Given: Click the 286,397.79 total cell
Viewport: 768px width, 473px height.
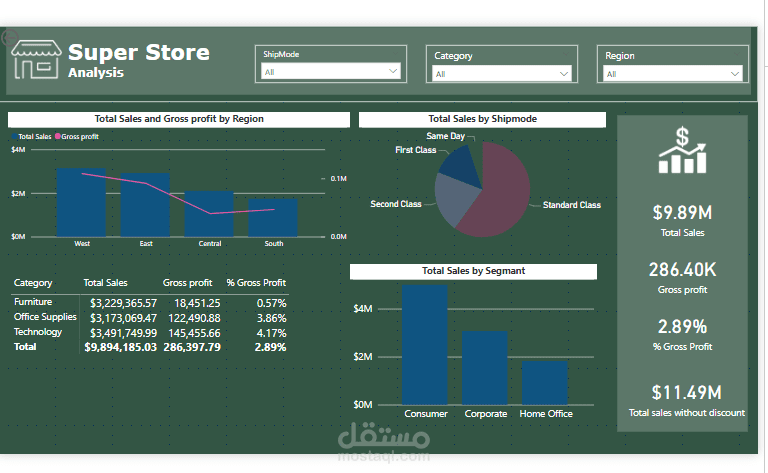Looking at the screenshot, I should pyautogui.click(x=192, y=347).
